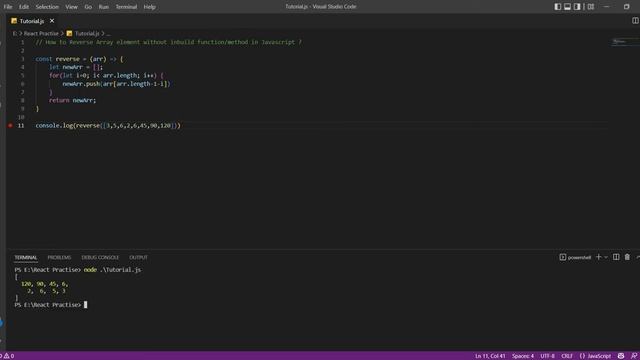Open the Edit menu
The image size is (640, 360).
coord(24,7)
